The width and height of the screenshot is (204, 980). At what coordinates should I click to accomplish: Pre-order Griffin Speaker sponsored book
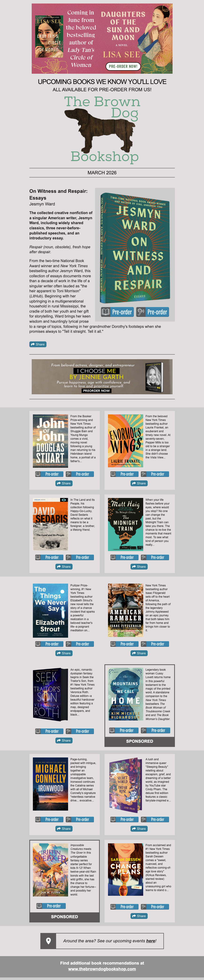pos(51,906)
